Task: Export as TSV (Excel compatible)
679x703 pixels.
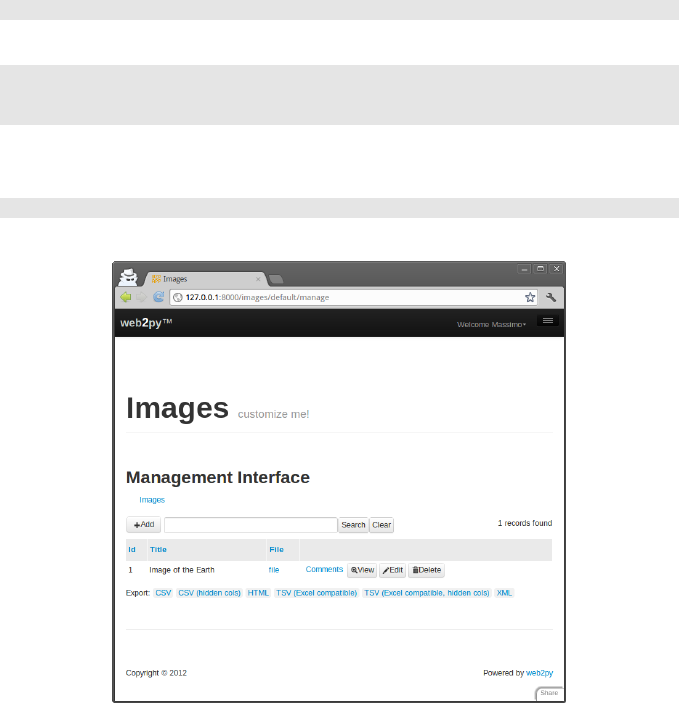Action: [317, 593]
